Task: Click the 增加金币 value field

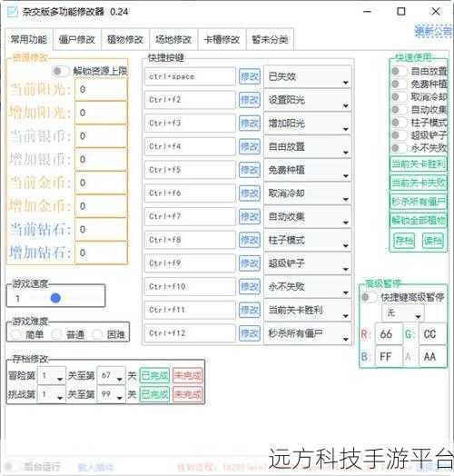Action: pyautogui.click(x=101, y=206)
